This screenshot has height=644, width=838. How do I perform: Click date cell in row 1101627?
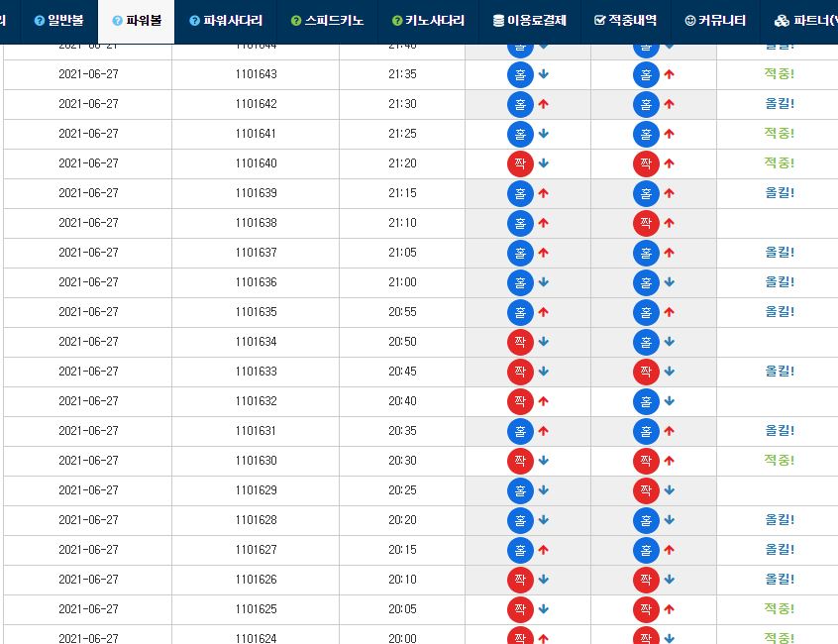pos(88,550)
